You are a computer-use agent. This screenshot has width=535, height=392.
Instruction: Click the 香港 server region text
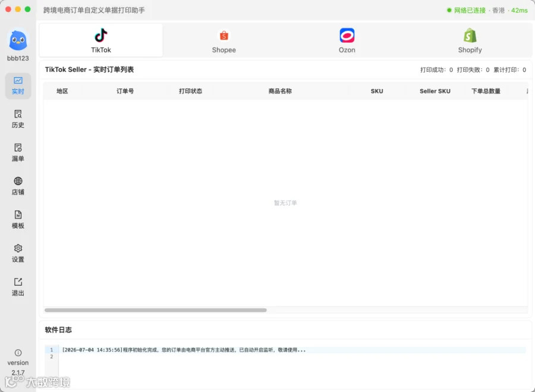click(498, 10)
